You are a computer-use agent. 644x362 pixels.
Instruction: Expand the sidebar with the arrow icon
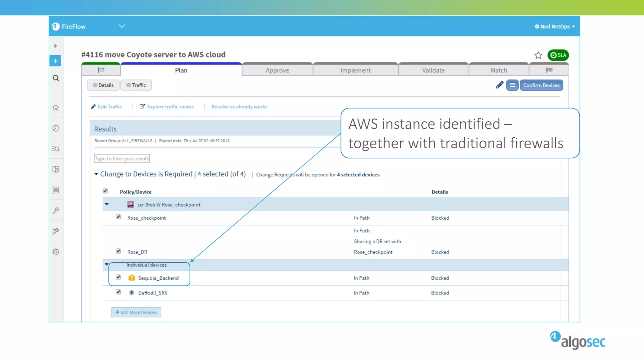[56, 46]
